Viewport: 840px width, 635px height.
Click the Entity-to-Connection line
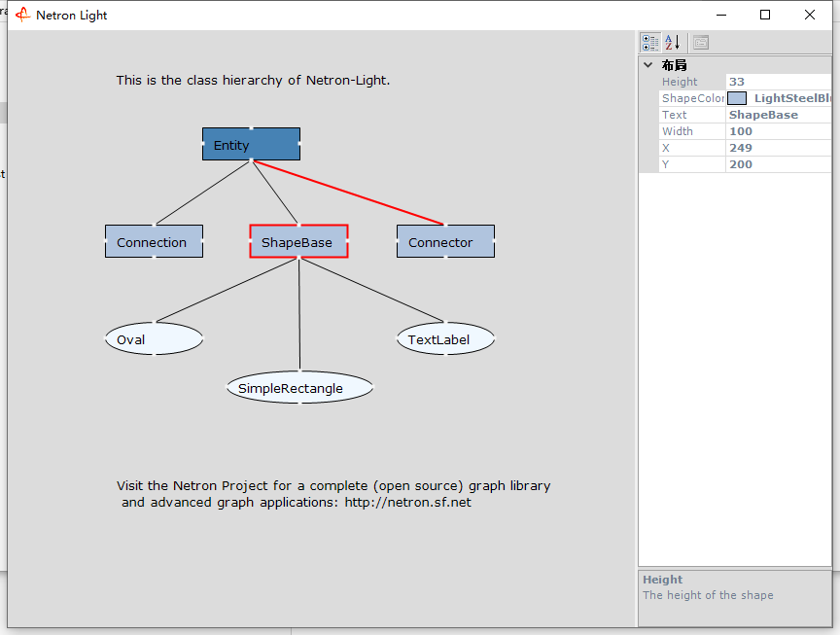tap(203, 193)
